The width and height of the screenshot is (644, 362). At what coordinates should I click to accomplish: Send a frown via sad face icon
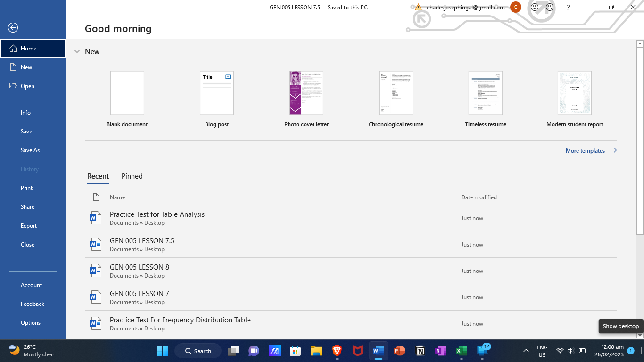coord(549,8)
